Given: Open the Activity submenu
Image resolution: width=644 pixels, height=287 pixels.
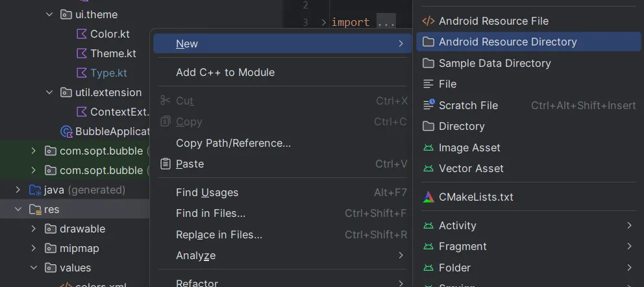Looking at the screenshot, I should pyautogui.click(x=458, y=225).
